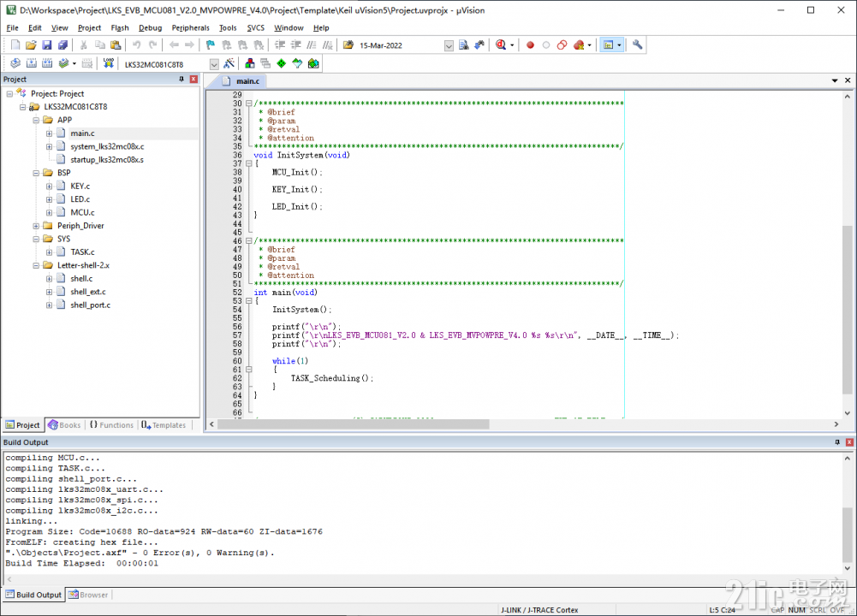Click the editor's horizontal scrollbar thumb

(354, 424)
